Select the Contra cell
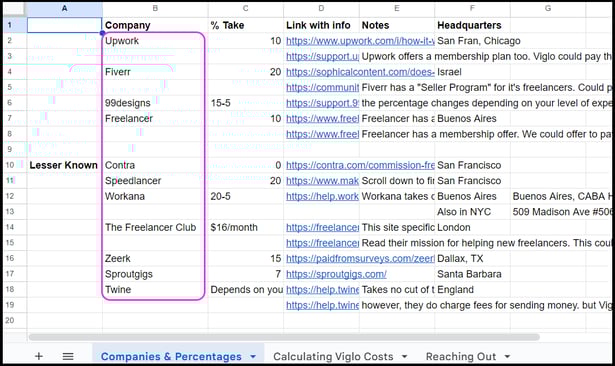 click(x=155, y=165)
